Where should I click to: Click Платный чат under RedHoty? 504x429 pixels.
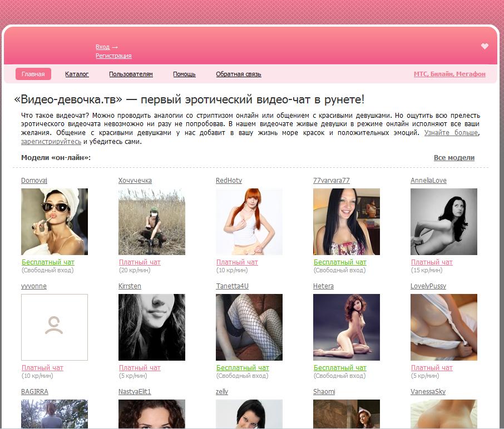237,262
